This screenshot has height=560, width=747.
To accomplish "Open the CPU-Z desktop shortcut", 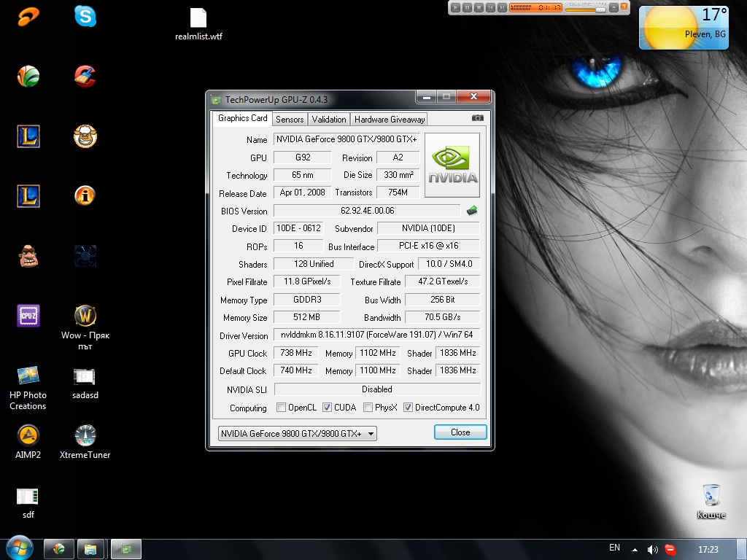I will [x=28, y=315].
